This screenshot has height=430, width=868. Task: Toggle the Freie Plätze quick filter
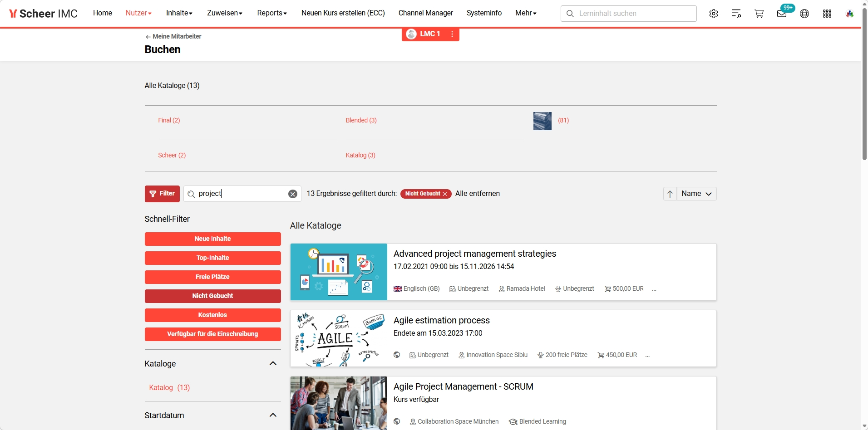tap(212, 277)
